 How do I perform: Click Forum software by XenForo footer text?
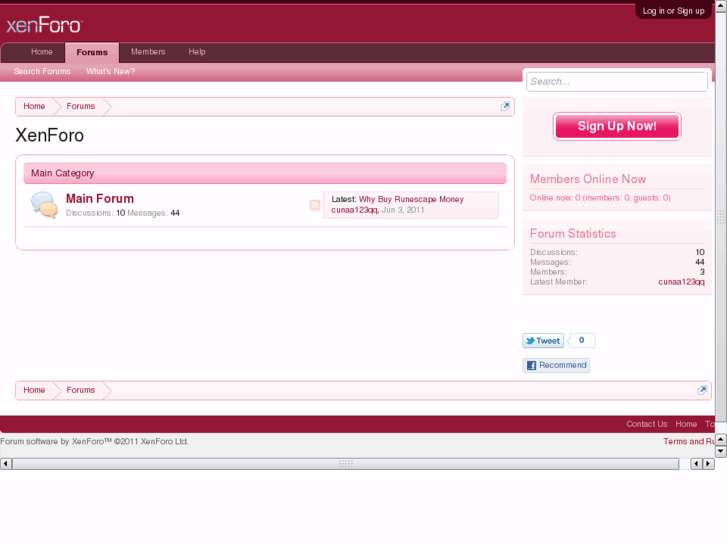(x=94, y=442)
